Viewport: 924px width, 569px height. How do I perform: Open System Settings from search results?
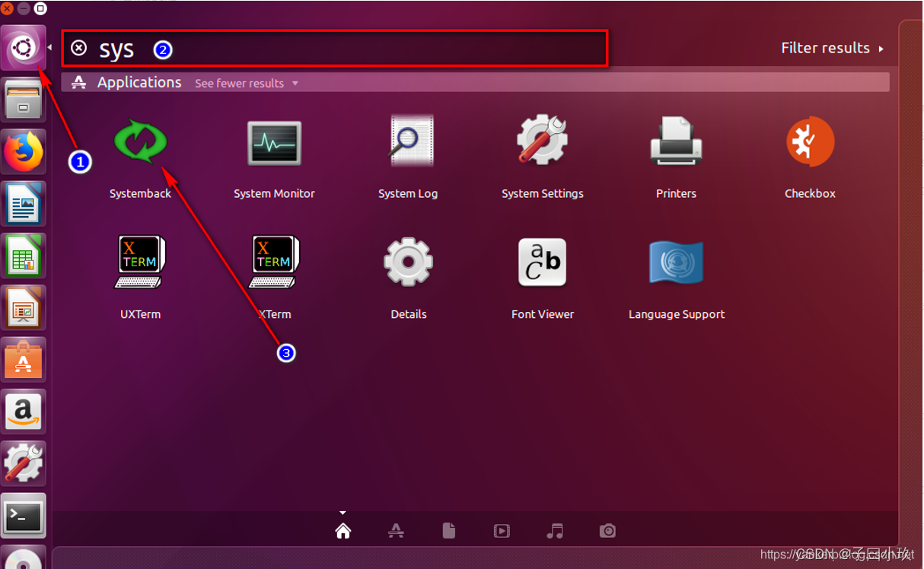pos(542,140)
